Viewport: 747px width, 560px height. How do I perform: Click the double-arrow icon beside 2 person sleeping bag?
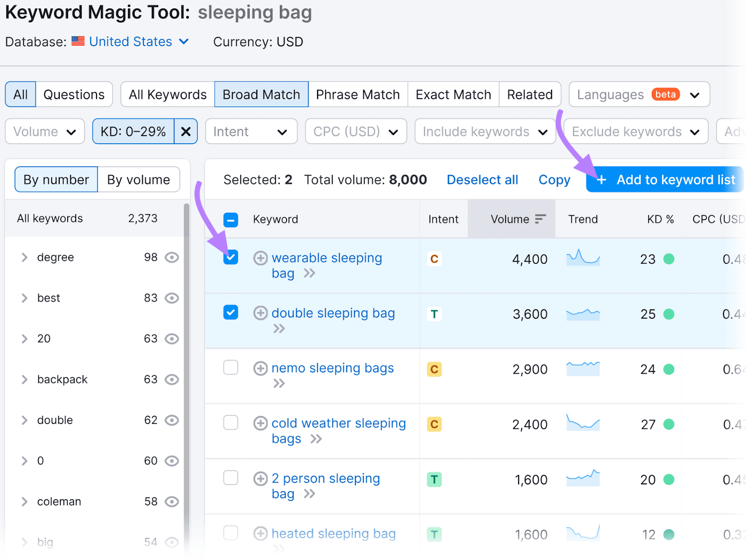point(309,494)
